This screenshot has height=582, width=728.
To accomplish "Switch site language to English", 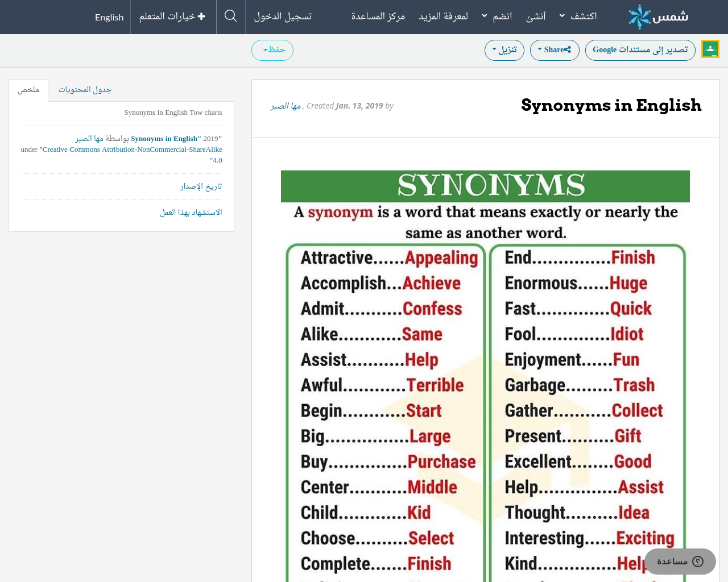I will pyautogui.click(x=109, y=17).
